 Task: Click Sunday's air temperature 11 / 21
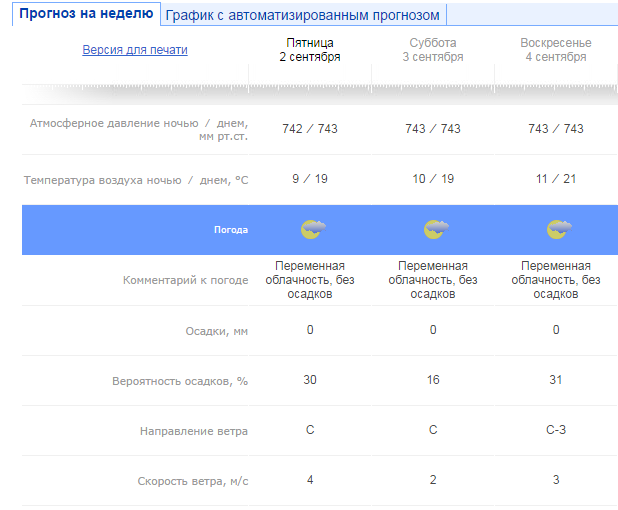coord(556,179)
